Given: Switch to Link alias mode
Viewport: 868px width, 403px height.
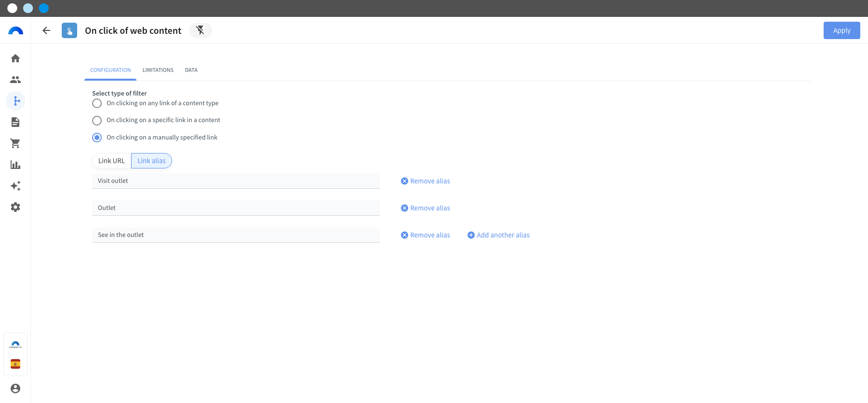Looking at the screenshot, I should point(151,161).
